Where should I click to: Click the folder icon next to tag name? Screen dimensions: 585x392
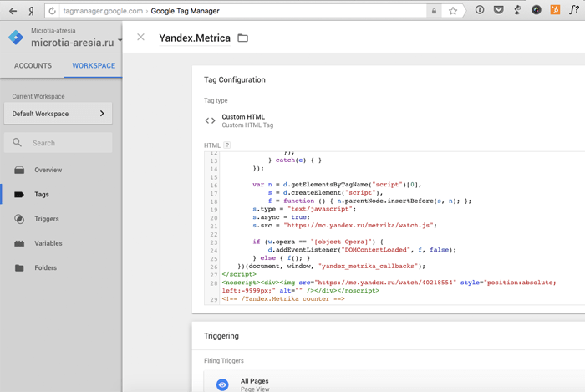pos(243,38)
